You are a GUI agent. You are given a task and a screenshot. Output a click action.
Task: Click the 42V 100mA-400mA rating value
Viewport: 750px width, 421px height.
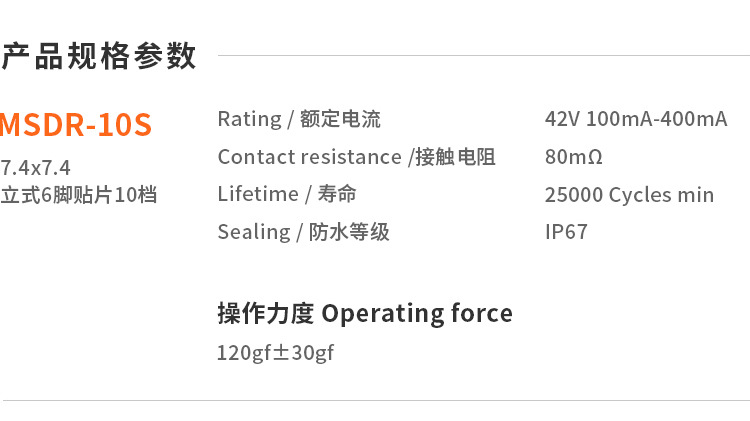(636, 119)
